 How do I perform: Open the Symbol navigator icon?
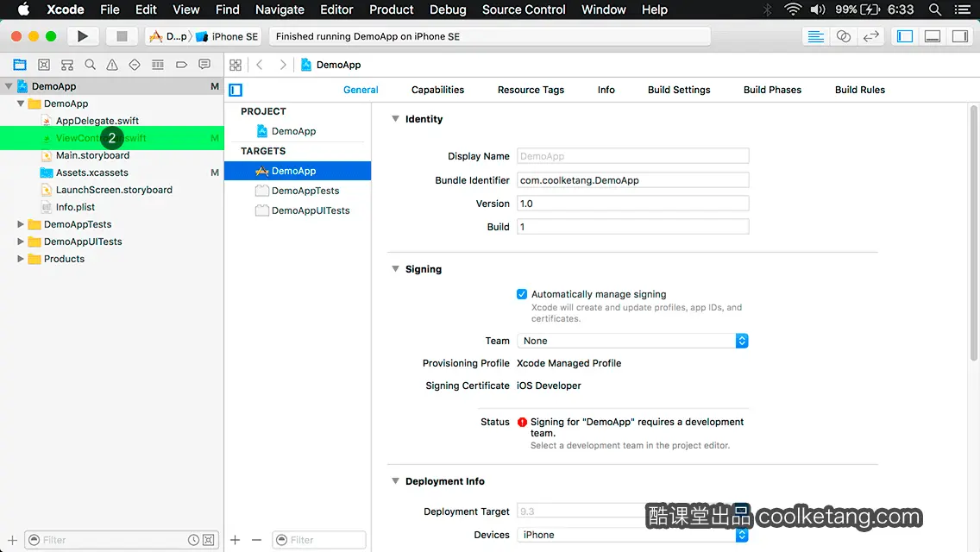67,65
